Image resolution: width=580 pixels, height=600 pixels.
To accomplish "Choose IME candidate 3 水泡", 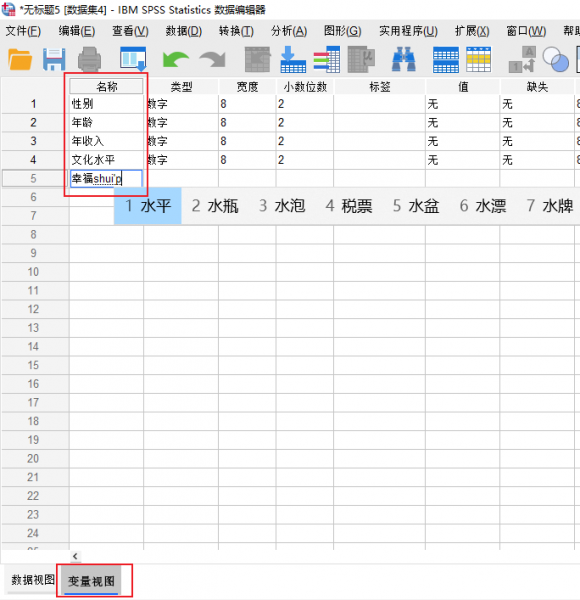I will coord(282,206).
